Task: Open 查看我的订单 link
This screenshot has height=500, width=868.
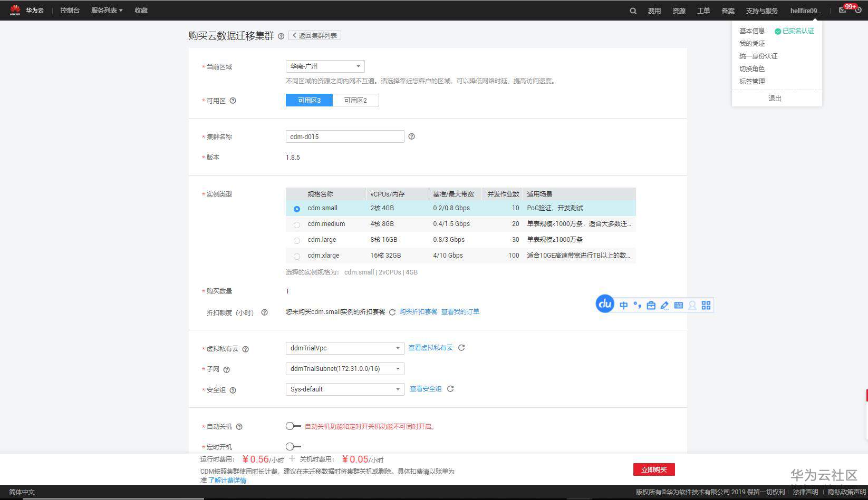Action: pyautogui.click(x=460, y=312)
